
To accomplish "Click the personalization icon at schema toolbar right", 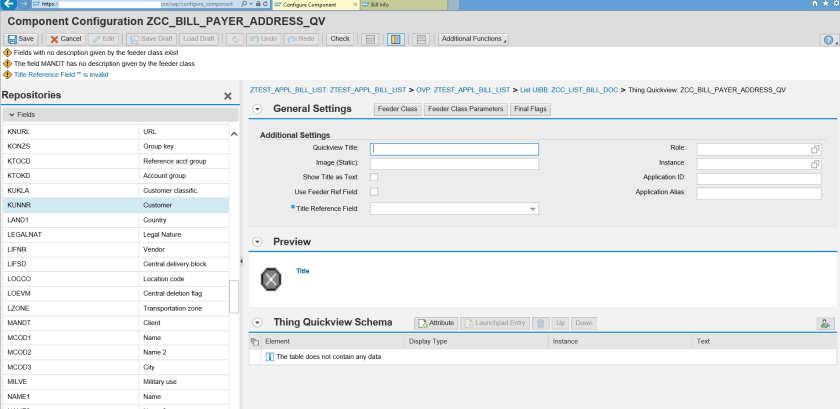I will pos(826,324).
